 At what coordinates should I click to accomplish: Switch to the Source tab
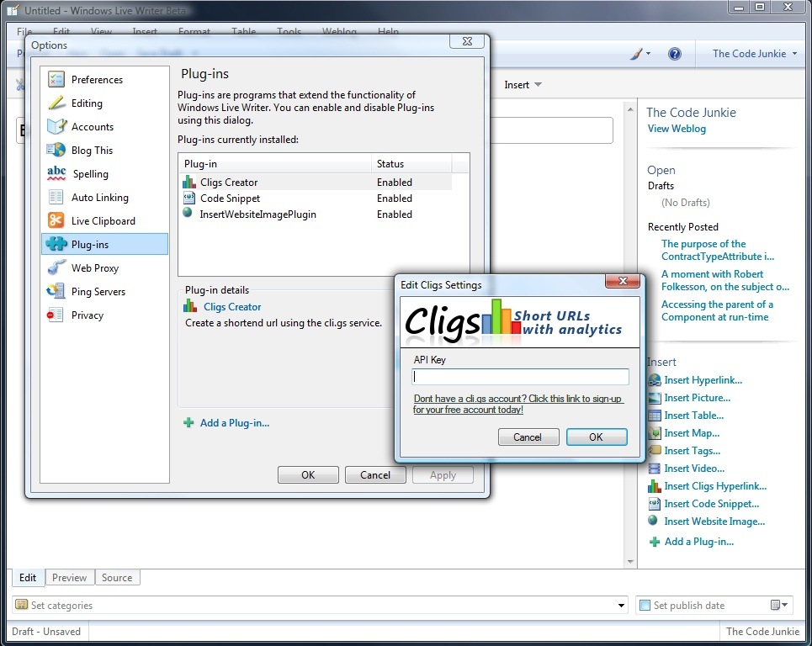pyautogui.click(x=117, y=577)
